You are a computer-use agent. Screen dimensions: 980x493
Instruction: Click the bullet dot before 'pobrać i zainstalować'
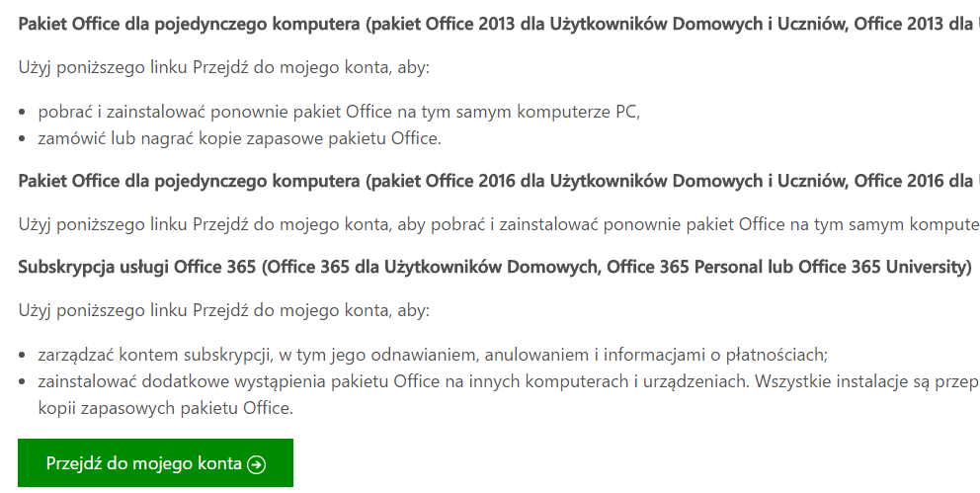coord(24,113)
